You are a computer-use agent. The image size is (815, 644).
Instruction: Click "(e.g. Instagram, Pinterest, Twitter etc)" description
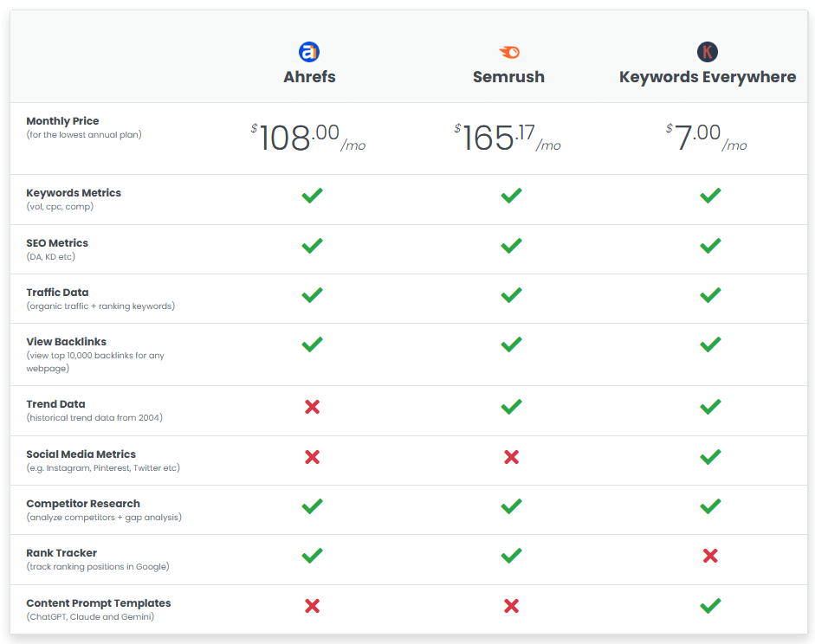coord(103,468)
